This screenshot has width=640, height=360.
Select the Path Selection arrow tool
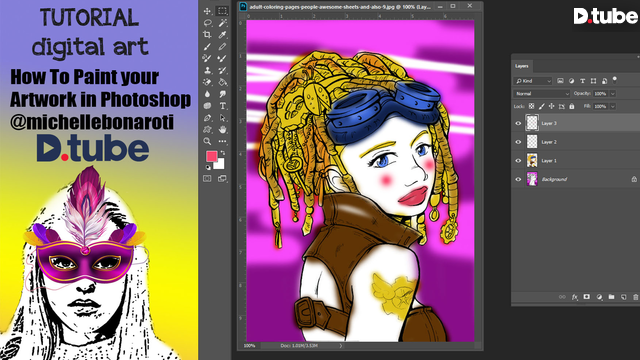[x=222, y=118]
